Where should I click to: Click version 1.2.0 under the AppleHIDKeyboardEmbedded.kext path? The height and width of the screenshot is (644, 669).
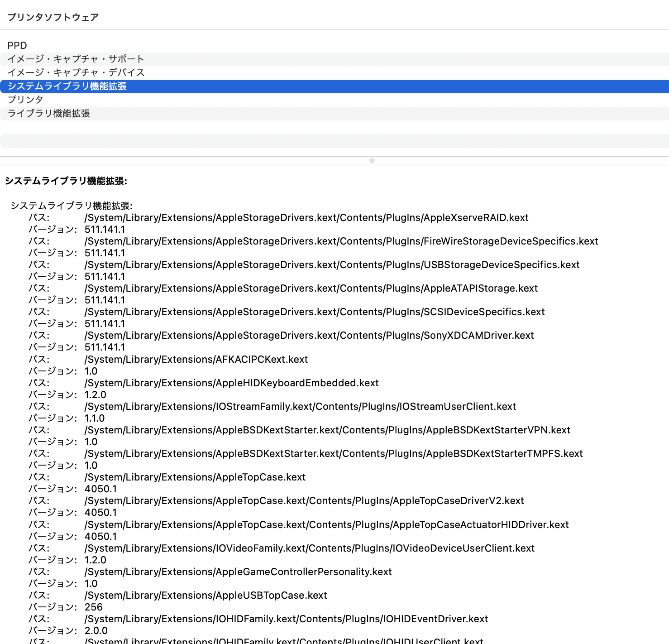(96, 395)
